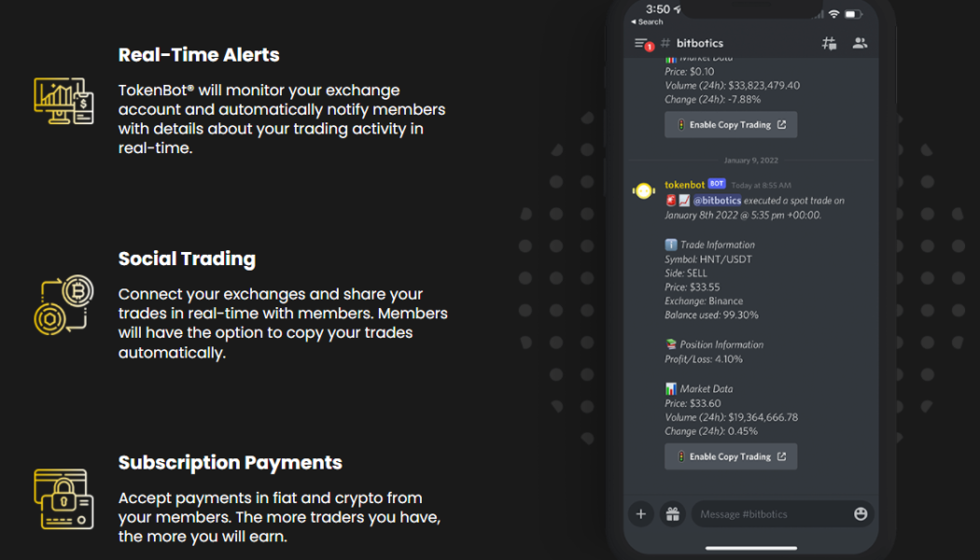Click the January 9, 2022 date divider

point(752,160)
